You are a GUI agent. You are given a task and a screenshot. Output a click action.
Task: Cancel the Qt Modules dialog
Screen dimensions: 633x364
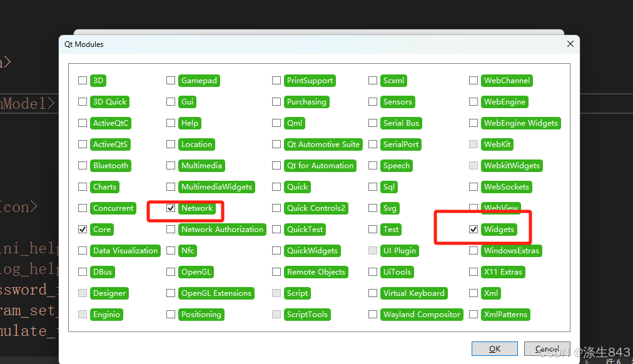(547, 348)
